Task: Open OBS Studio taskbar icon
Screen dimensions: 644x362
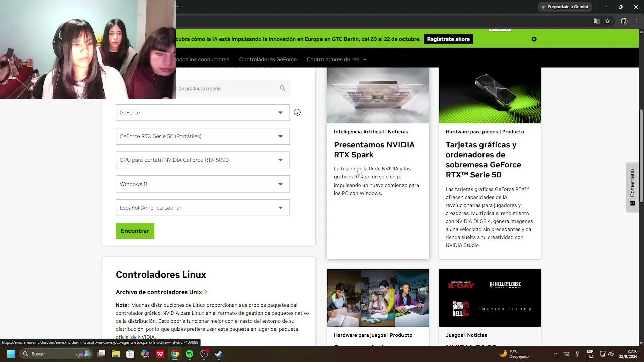Action: (x=204, y=354)
